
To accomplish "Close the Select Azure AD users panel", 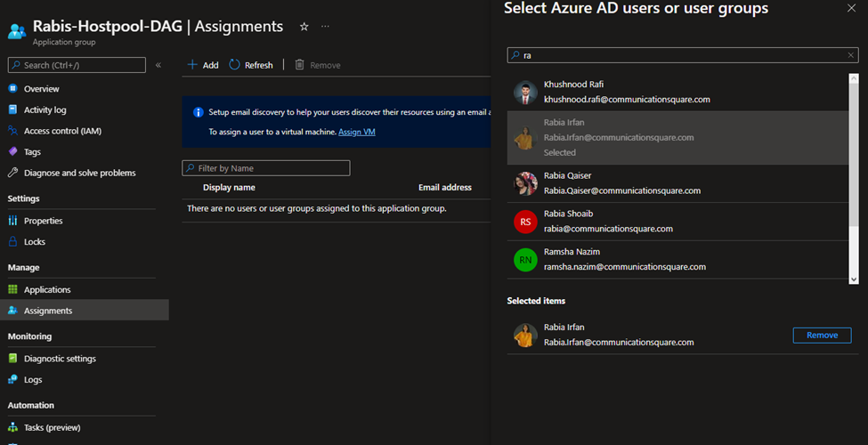I will pos(851,8).
